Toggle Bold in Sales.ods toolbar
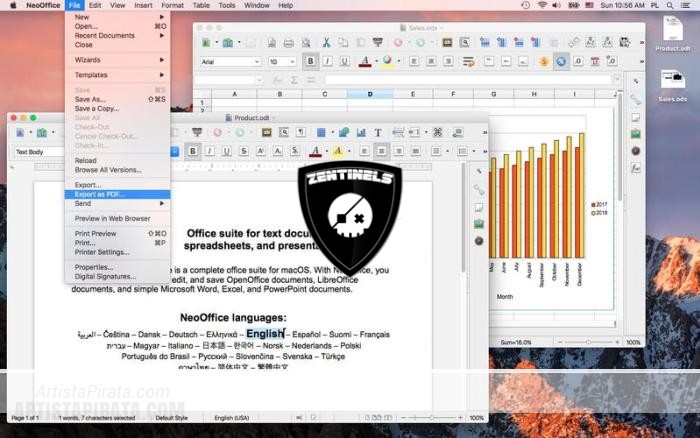700x438 pixels. pos(310,61)
